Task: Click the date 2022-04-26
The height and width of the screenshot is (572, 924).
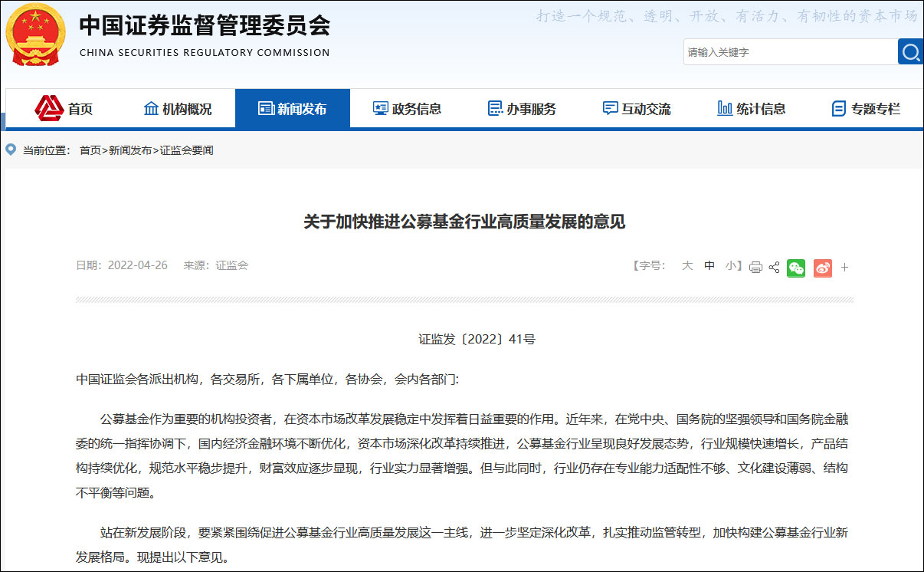Action: click(137, 265)
